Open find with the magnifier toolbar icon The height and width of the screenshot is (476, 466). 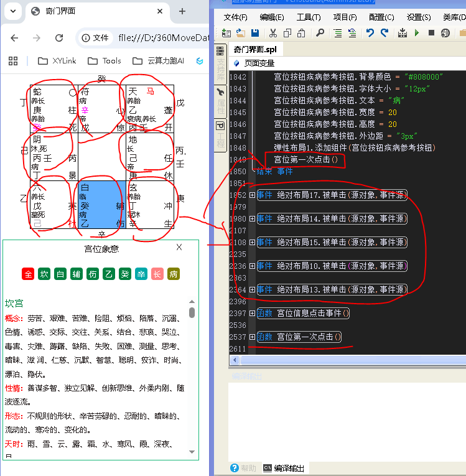(320, 33)
